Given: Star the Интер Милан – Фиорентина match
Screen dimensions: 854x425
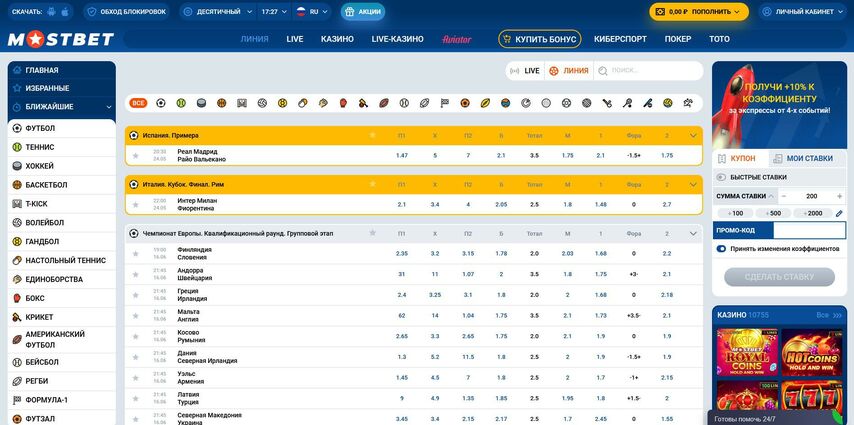Looking at the screenshot, I should (136, 205).
